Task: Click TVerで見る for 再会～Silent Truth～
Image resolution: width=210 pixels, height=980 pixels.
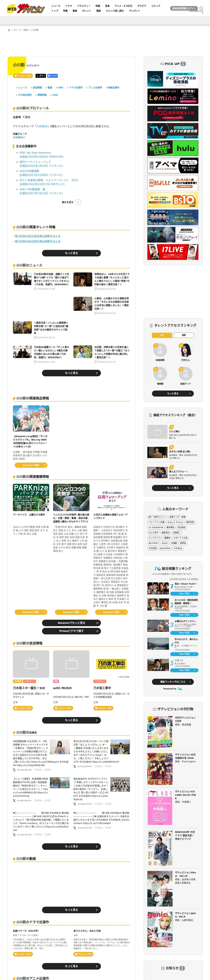Action: [184, 594]
